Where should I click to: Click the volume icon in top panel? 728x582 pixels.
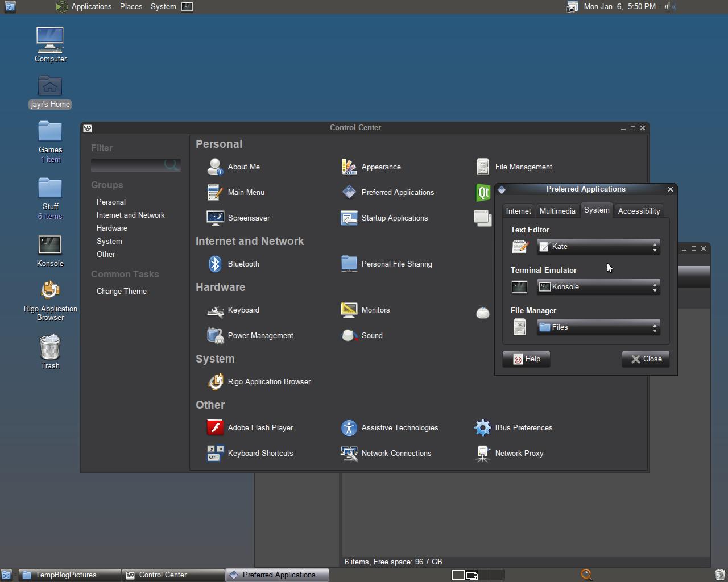point(671,6)
